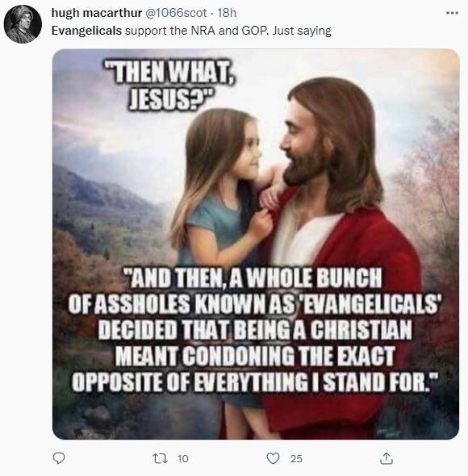Select the bold Evangelicals keyword in tweet

(86, 31)
